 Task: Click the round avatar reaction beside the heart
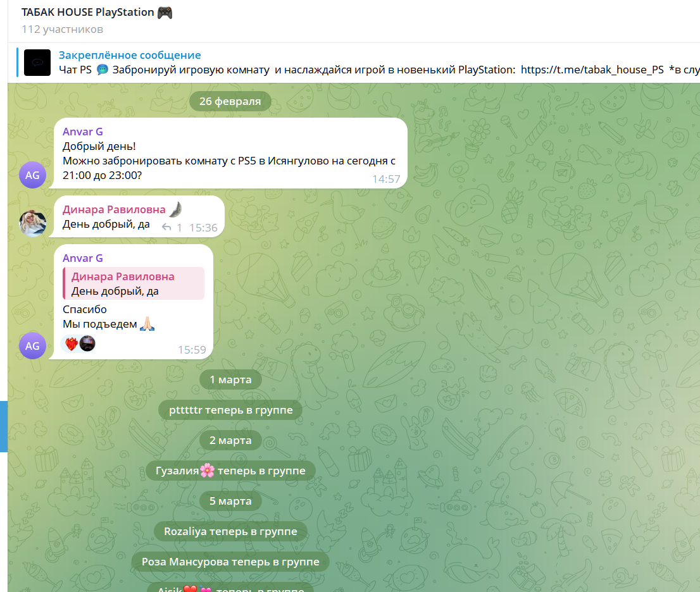(x=87, y=343)
